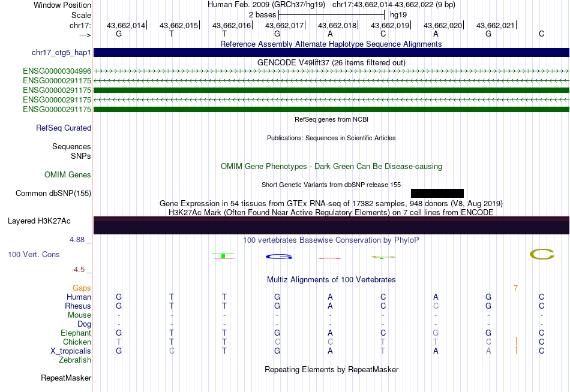Click the Window Position label

(x=62, y=5)
